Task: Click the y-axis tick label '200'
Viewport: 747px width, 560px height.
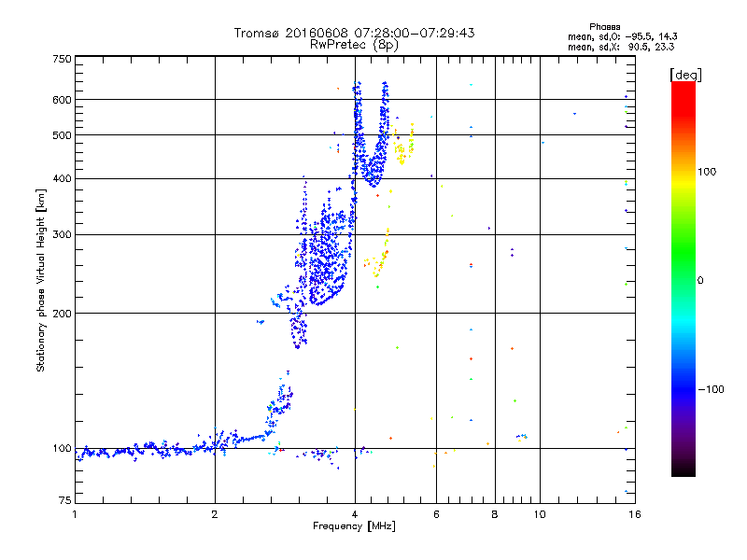Action: [x=62, y=314]
